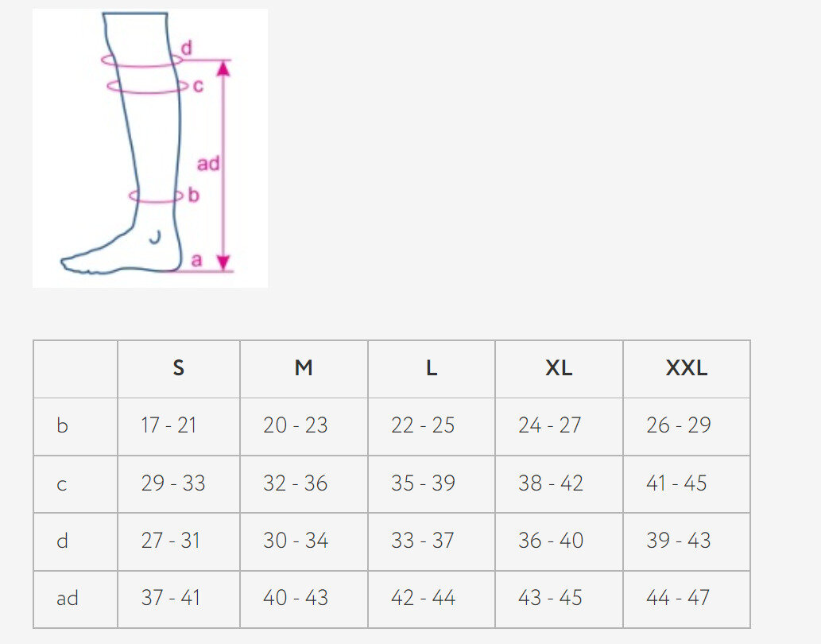Click the cell showing 17 - 21

(168, 425)
